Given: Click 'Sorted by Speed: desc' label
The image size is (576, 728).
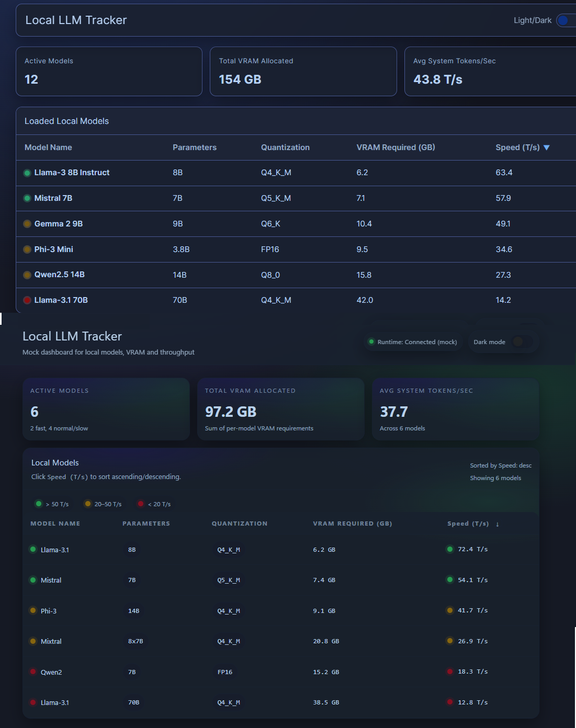Looking at the screenshot, I should [501, 465].
